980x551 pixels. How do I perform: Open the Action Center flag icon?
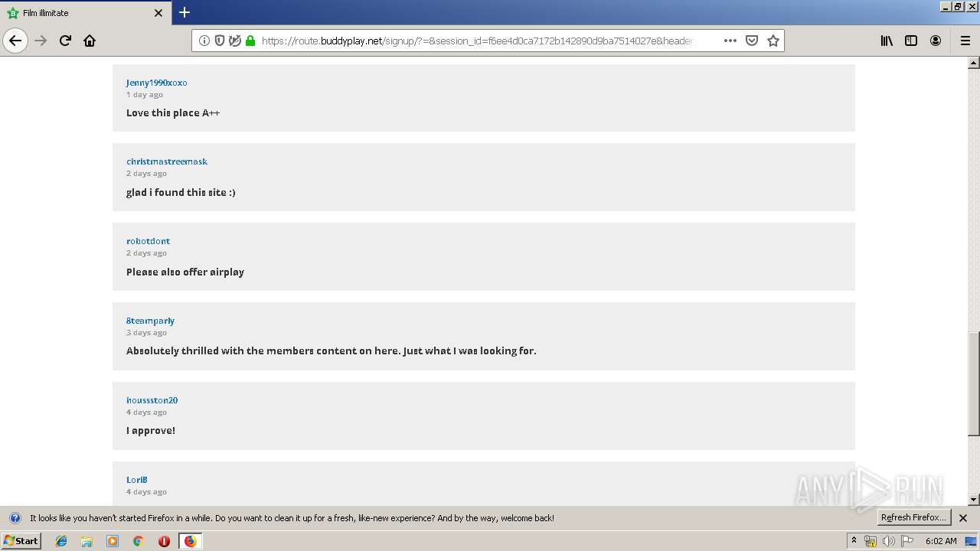tap(907, 541)
